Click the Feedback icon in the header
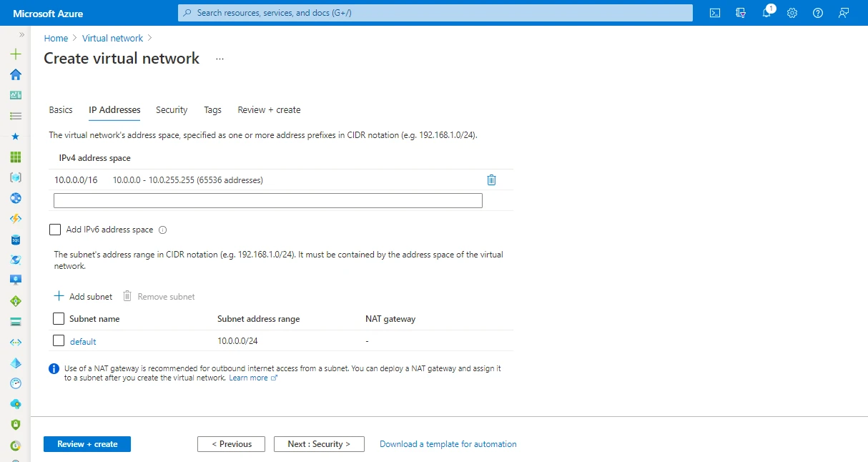The height and width of the screenshot is (462, 868). (x=844, y=13)
